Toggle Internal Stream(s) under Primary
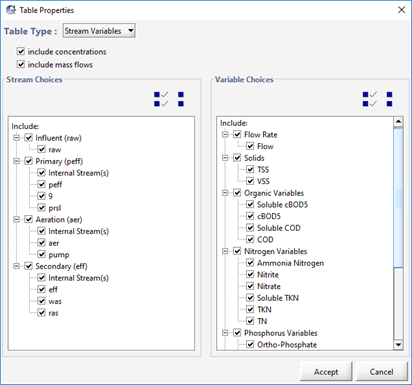 pyautogui.click(x=41, y=173)
